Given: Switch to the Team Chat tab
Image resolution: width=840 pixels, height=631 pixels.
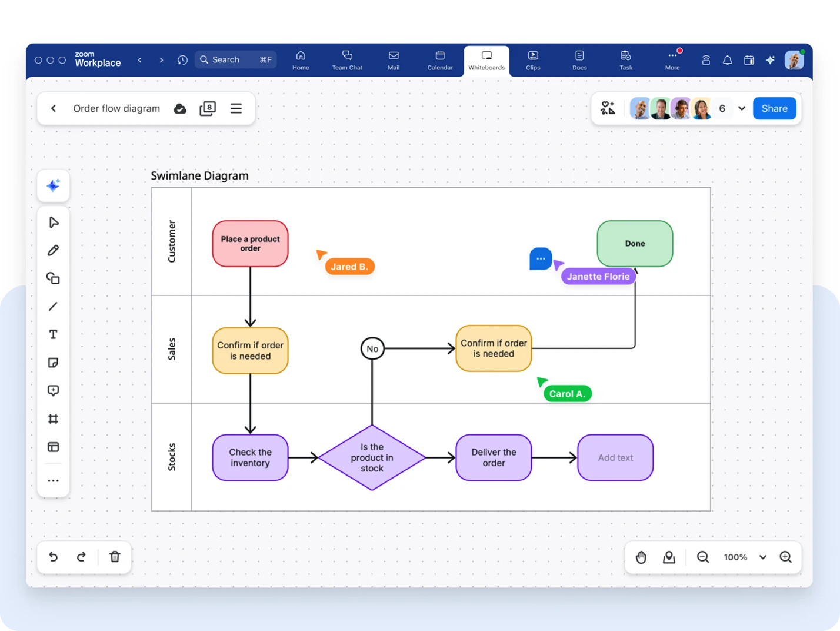Looking at the screenshot, I should coord(347,60).
